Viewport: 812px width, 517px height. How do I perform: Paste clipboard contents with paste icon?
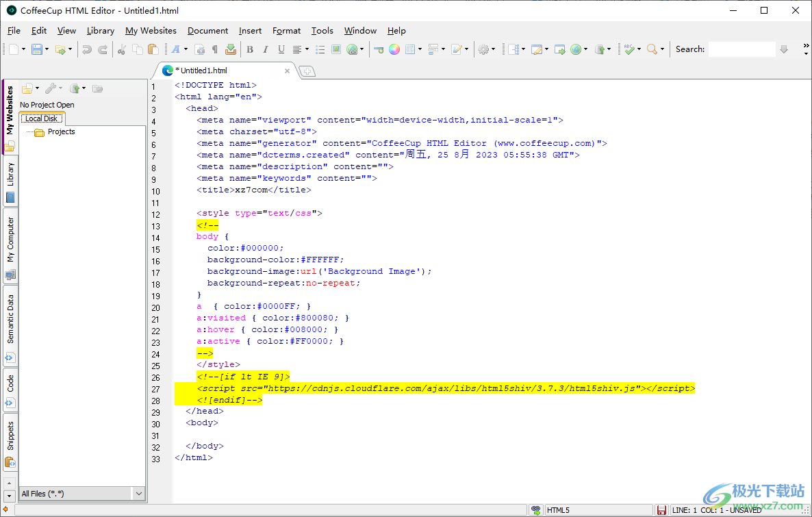click(x=153, y=49)
